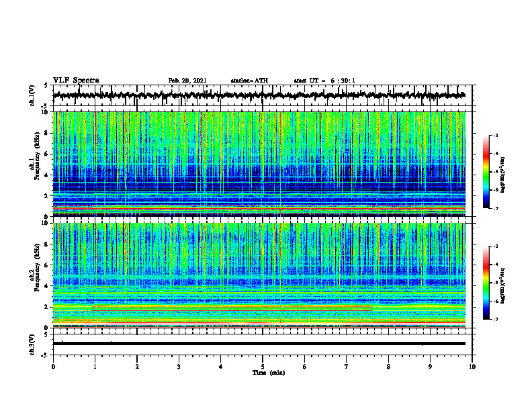Image resolution: width=532 pixels, height=411 pixels.
Task: Click the "-7" label on ch.2 color bar
Action: 496,320
